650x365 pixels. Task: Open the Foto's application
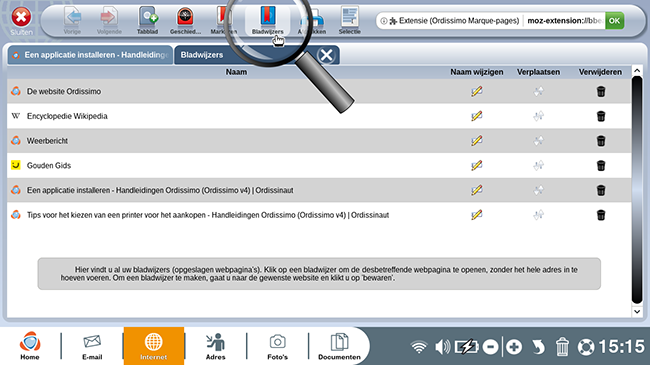coord(277,346)
